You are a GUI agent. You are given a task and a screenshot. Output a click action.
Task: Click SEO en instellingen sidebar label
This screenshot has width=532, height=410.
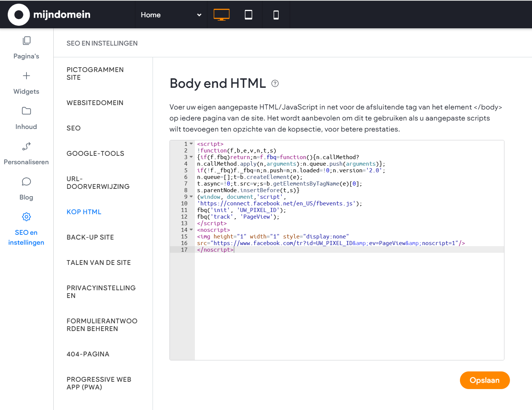26,237
